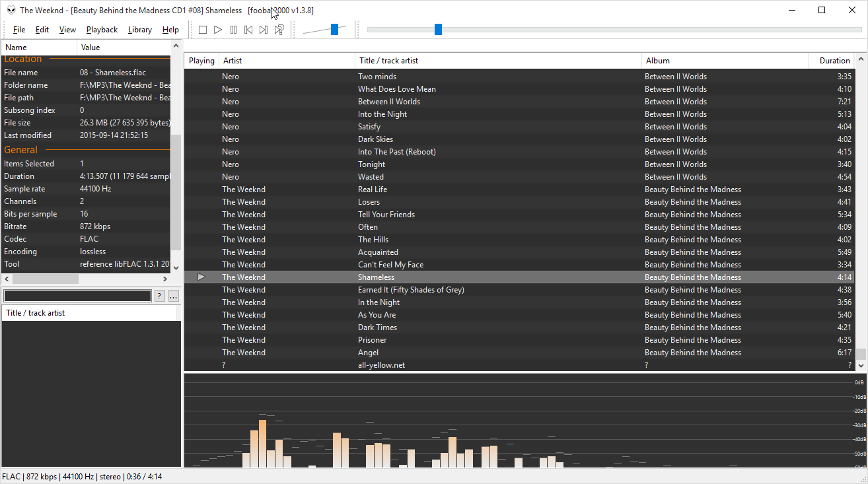Click the properties panel's left scroll arrow
Image resolution: width=868 pixels, height=484 pixels.
pyautogui.click(x=7, y=279)
